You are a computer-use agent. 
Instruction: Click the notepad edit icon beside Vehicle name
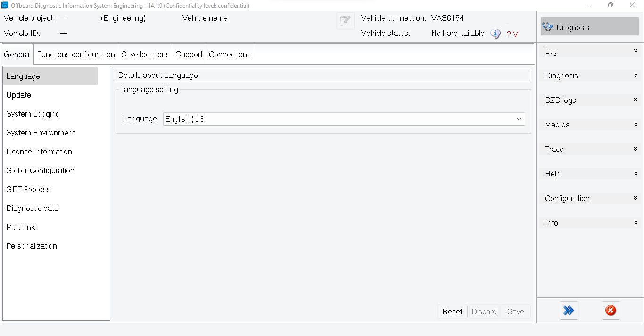click(345, 20)
